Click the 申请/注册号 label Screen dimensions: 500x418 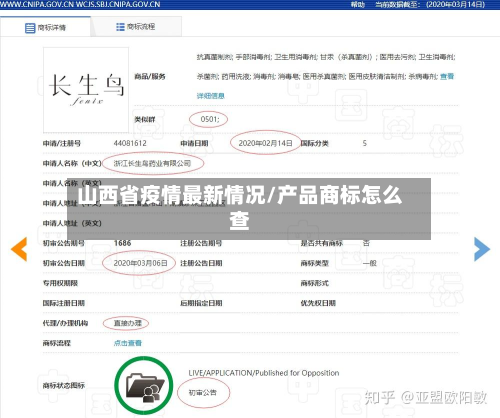[x=62, y=143]
